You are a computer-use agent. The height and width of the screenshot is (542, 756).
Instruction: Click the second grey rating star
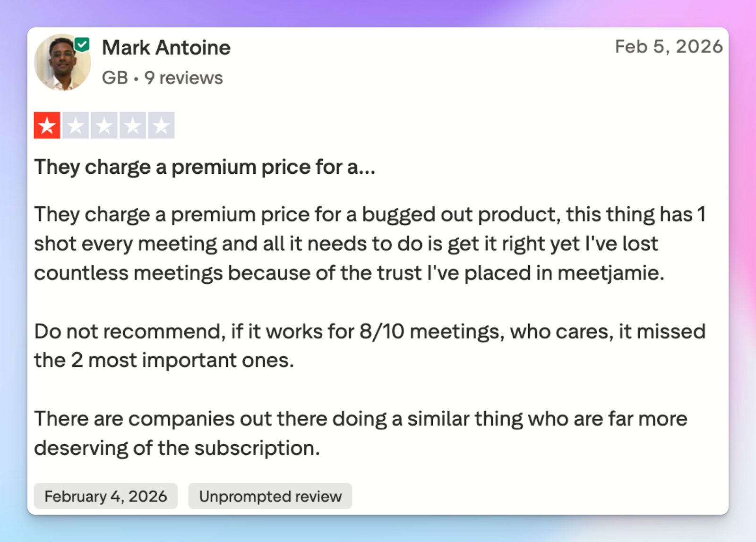(76, 126)
